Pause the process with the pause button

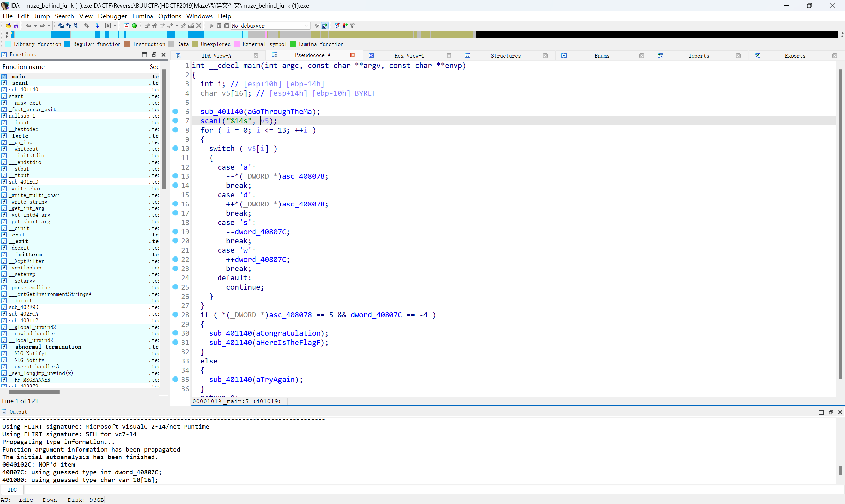pyautogui.click(x=219, y=26)
